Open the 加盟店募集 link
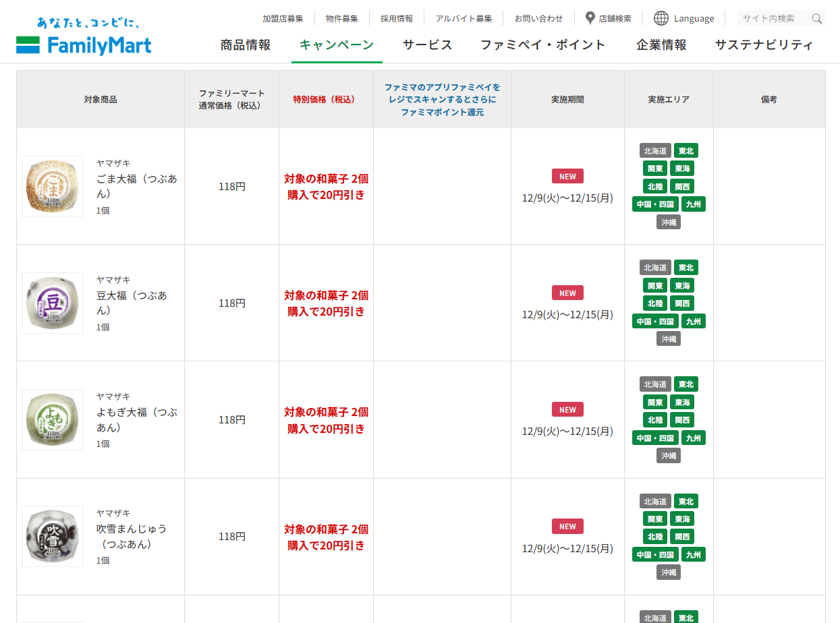Screen dimensions: 840x623 (283, 18)
